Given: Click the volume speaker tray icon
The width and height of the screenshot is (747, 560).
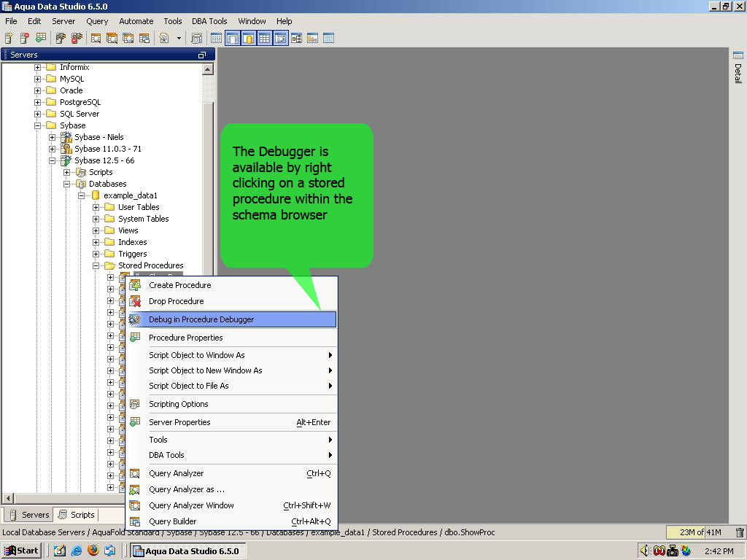Looking at the screenshot, I should (645, 551).
